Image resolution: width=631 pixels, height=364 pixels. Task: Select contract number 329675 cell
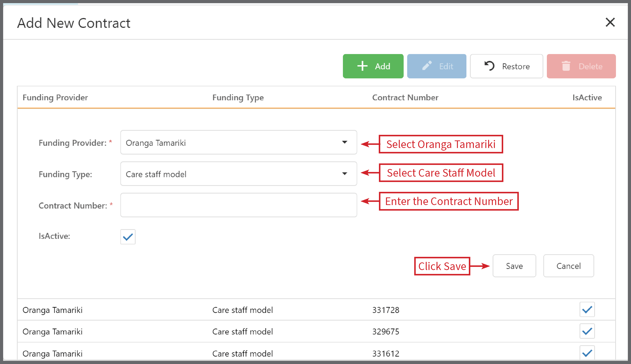coord(386,332)
